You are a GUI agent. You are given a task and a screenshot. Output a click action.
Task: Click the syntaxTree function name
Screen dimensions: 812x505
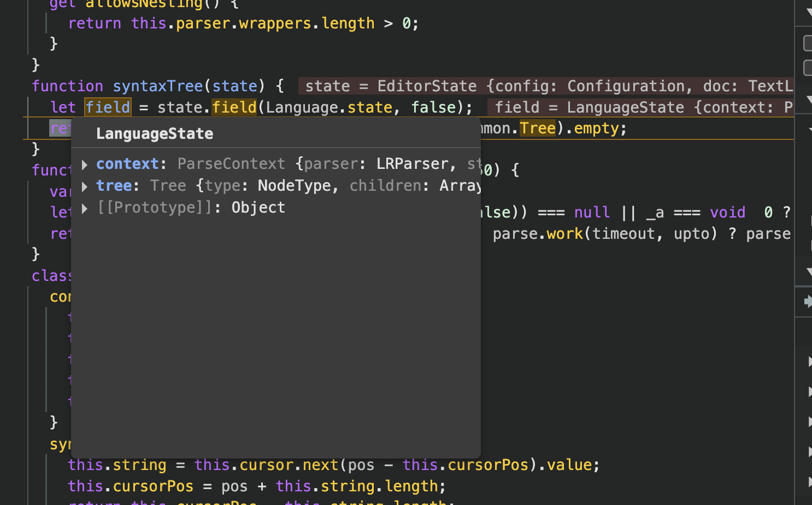tap(158, 86)
